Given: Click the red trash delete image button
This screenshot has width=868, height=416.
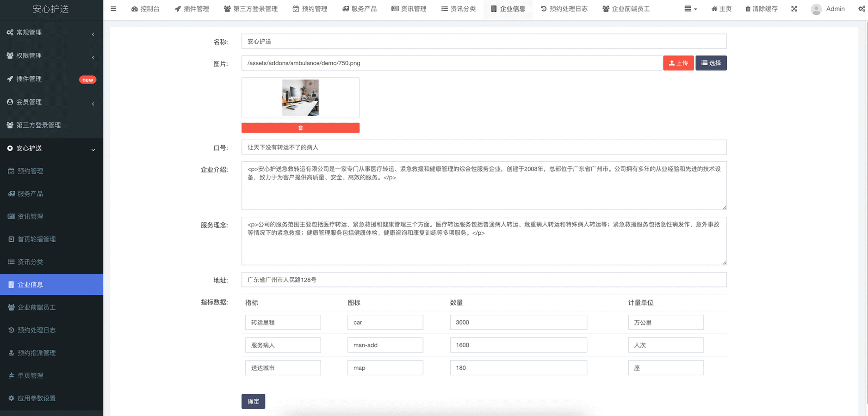Looking at the screenshot, I should (x=300, y=128).
